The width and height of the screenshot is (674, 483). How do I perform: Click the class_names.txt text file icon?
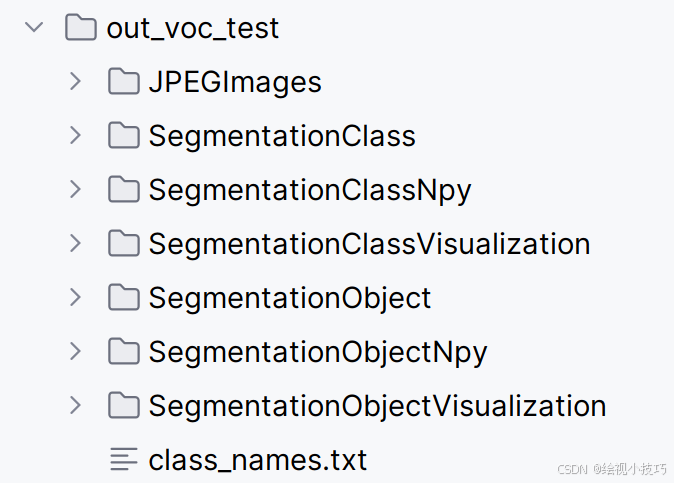pos(123,459)
